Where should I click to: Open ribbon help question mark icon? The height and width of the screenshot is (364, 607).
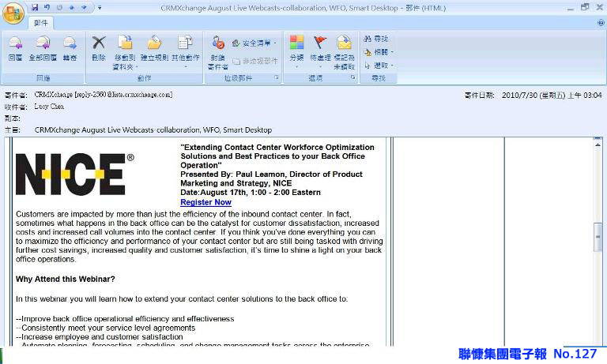tap(601, 23)
